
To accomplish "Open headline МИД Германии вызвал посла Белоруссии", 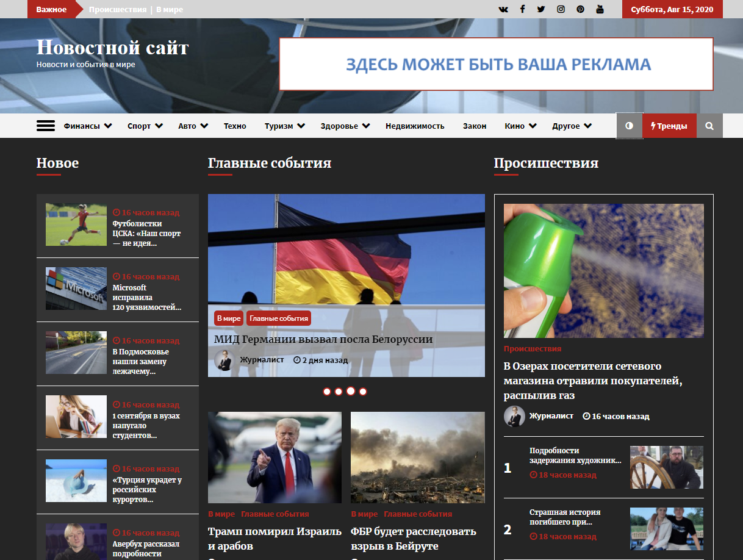I will pyautogui.click(x=323, y=340).
